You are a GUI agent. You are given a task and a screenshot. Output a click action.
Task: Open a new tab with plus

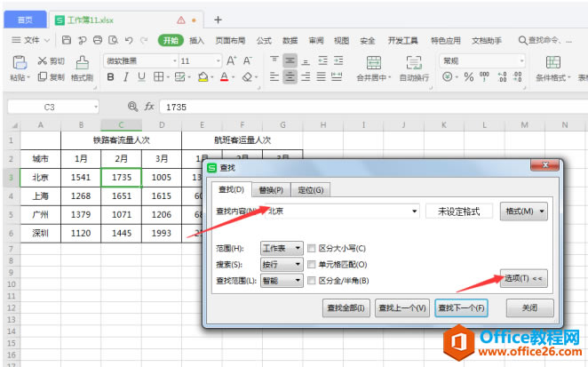[218, 20]
